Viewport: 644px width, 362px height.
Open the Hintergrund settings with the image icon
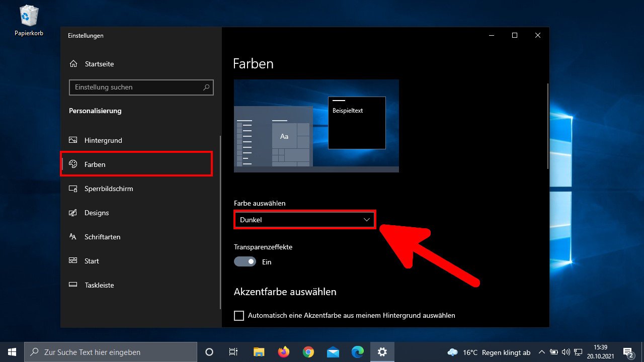[x=73, y=140]
